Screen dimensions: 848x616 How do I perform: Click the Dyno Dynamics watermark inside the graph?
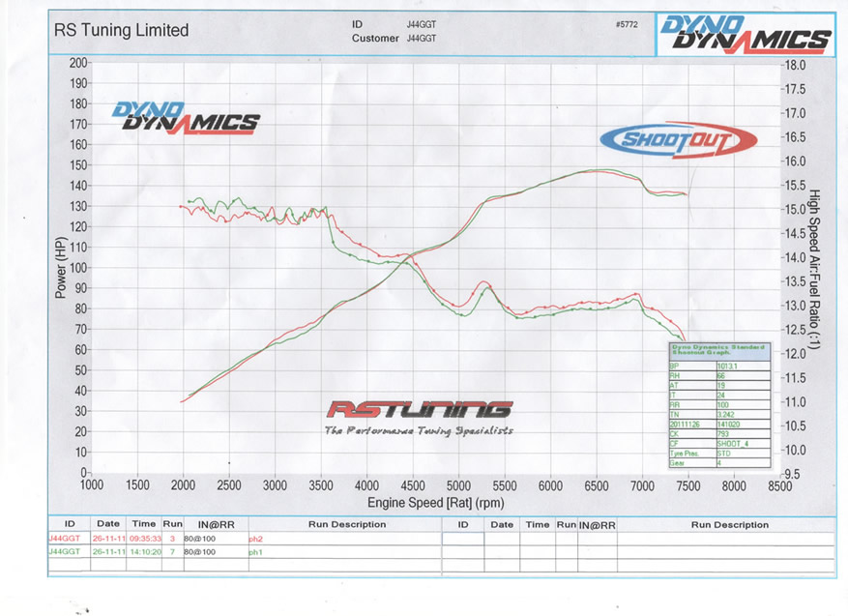tap(186, 116)
